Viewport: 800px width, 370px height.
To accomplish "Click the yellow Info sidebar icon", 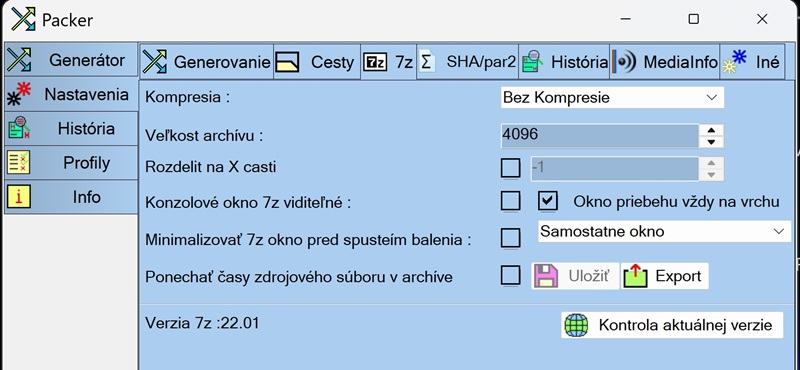I will click(x=19, y=197).
